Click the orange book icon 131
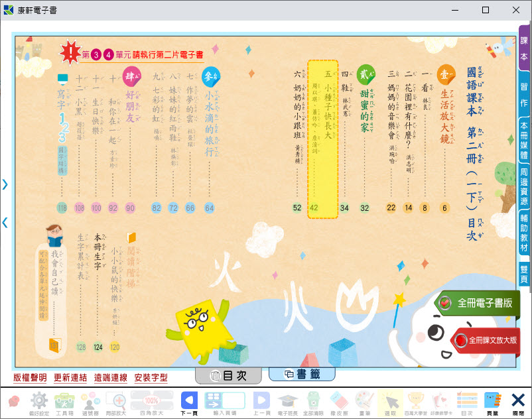532x419 pixels. pyautogui.click(x=54, y=345)
